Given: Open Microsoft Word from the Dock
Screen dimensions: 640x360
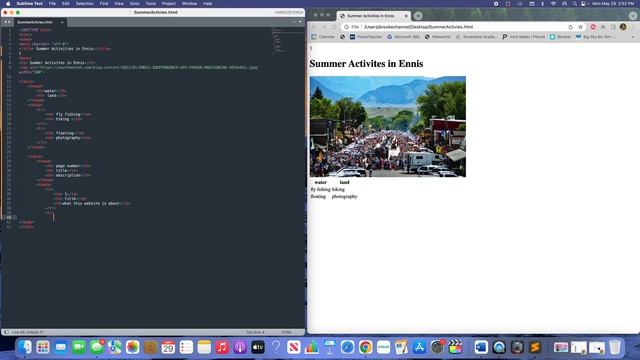Looking at the screenshot, I should click(x=481, y=347).
